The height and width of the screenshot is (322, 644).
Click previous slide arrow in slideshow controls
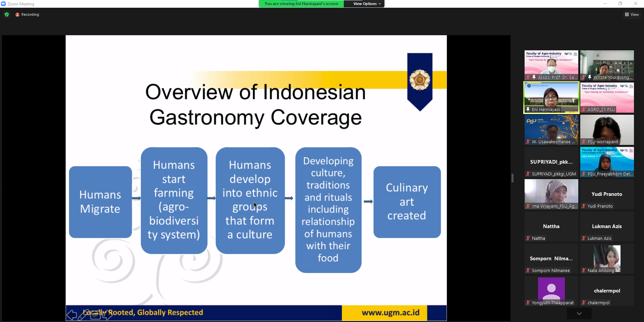coord(71,315)
